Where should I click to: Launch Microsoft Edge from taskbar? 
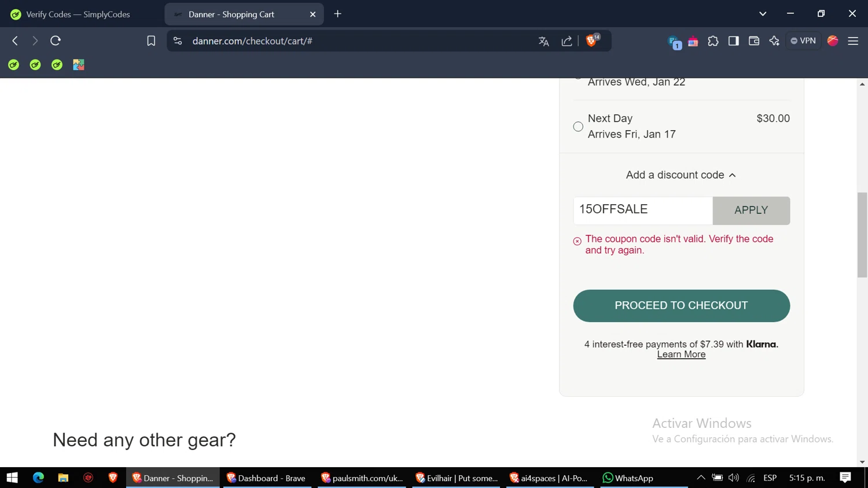tap(38, 478)
